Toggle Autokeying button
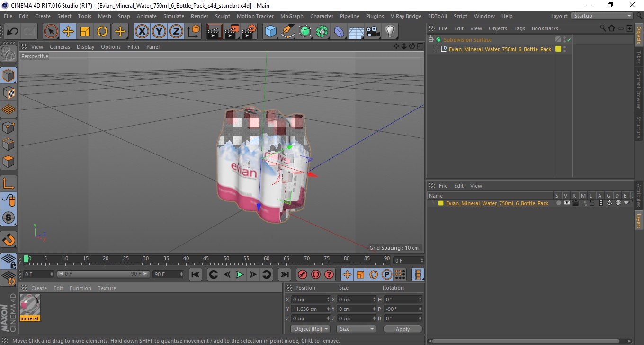This screenshot has height=345, width=644. pyautogui.click(x=315, y=274)
